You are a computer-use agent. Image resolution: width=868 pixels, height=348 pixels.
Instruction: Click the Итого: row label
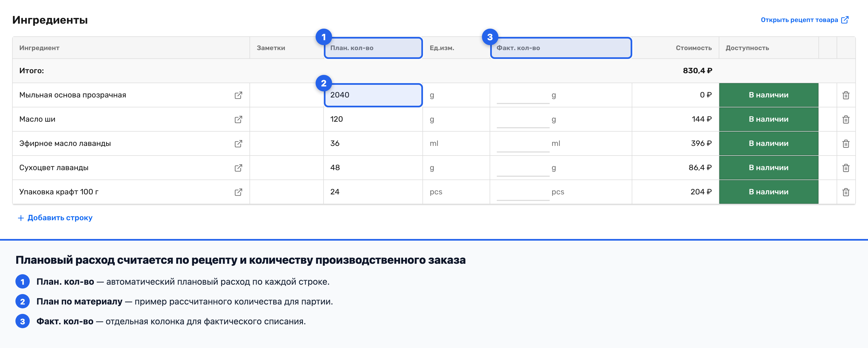pyautogui.click(x=31, y=71)
